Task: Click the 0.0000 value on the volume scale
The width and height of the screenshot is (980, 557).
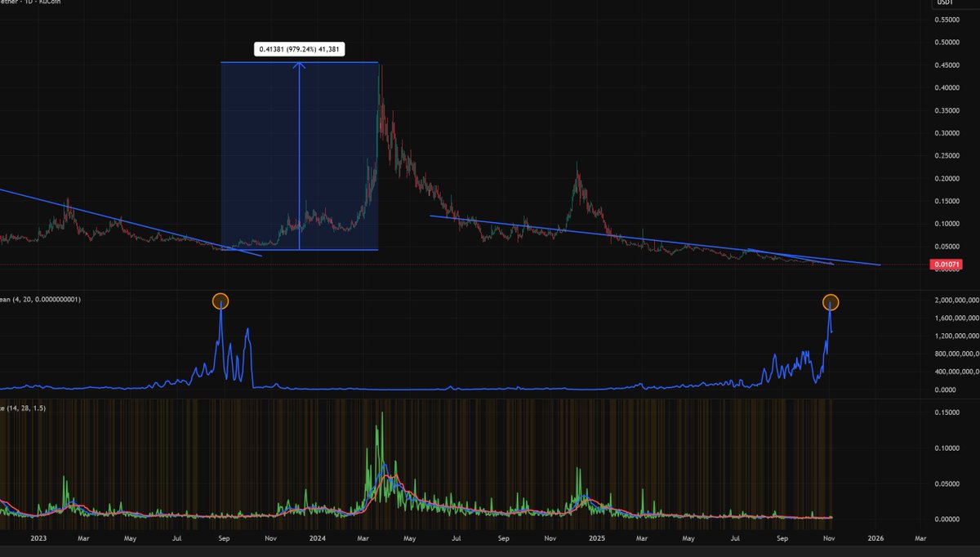Action: (944, 390)
